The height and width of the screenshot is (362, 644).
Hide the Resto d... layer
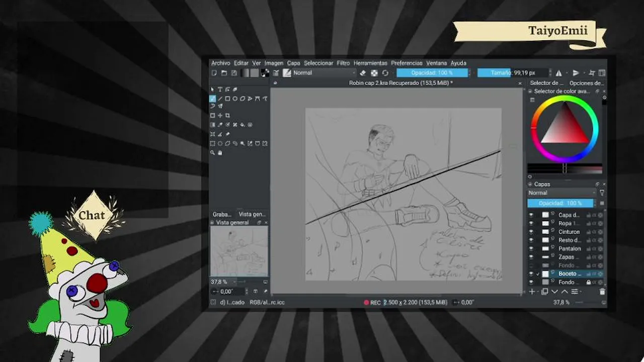pyautogui.click(x=531, y=240)
